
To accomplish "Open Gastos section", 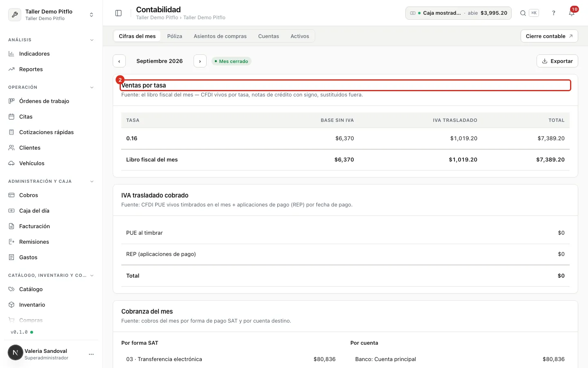I will (51, 257).
